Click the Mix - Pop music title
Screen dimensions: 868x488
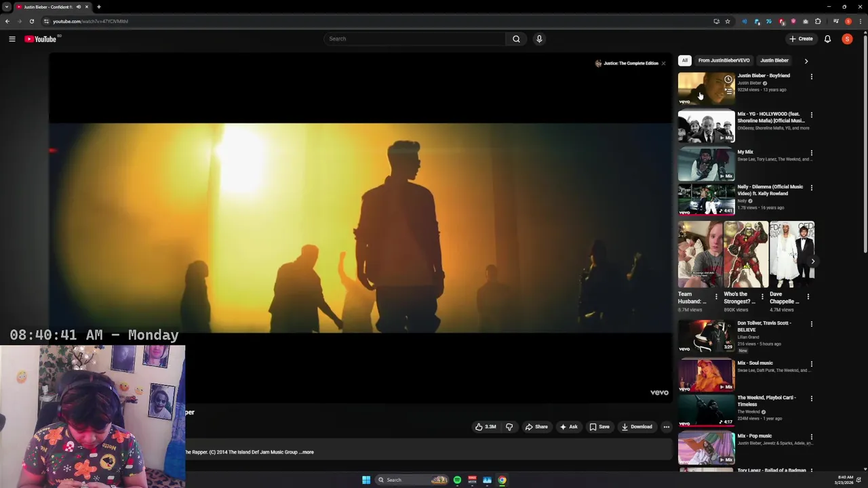tap(754, 436)
